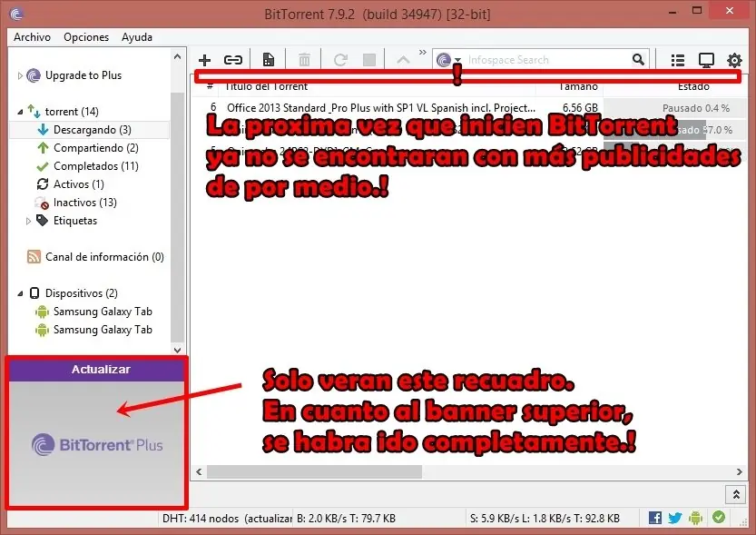Click horizontal scroll right arrow
756x535 pixels.
click(740, 471)
